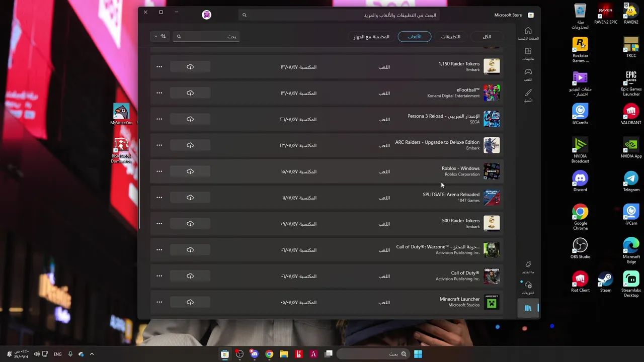This screenshot has width=644, height=362.
Task: Open more options for 1,150 Raider Tokens
Action: (159, 67)
